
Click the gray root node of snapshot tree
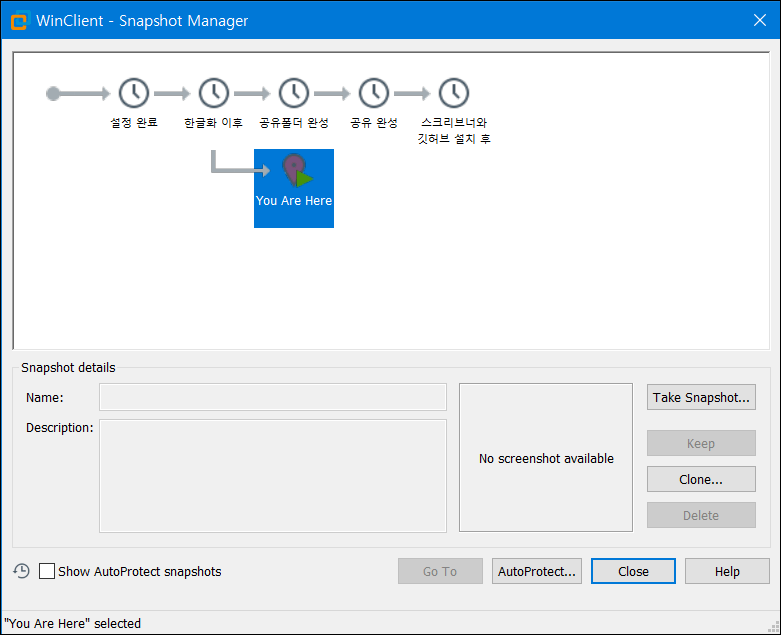coord(53,94)
